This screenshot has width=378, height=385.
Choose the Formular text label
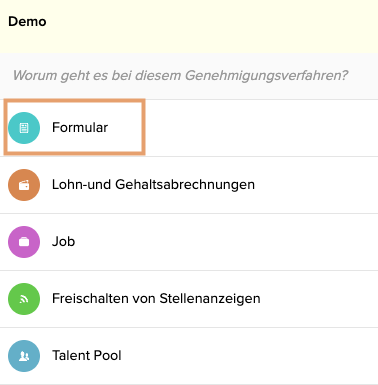[80, 128]
